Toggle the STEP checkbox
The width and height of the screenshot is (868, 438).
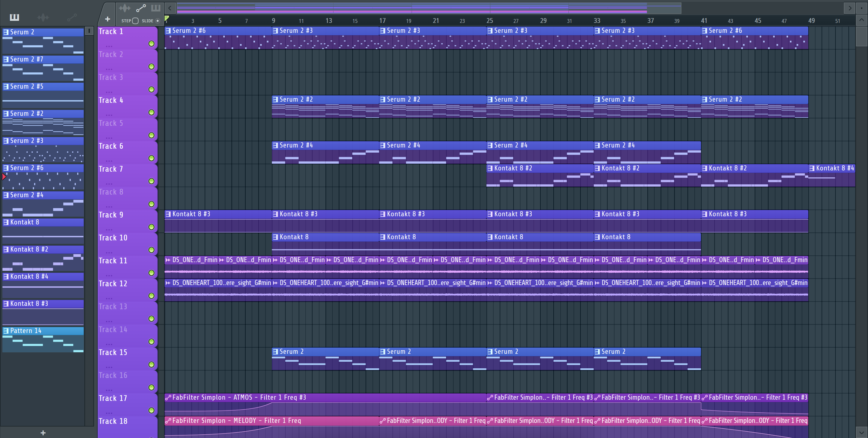click(135, 21)
